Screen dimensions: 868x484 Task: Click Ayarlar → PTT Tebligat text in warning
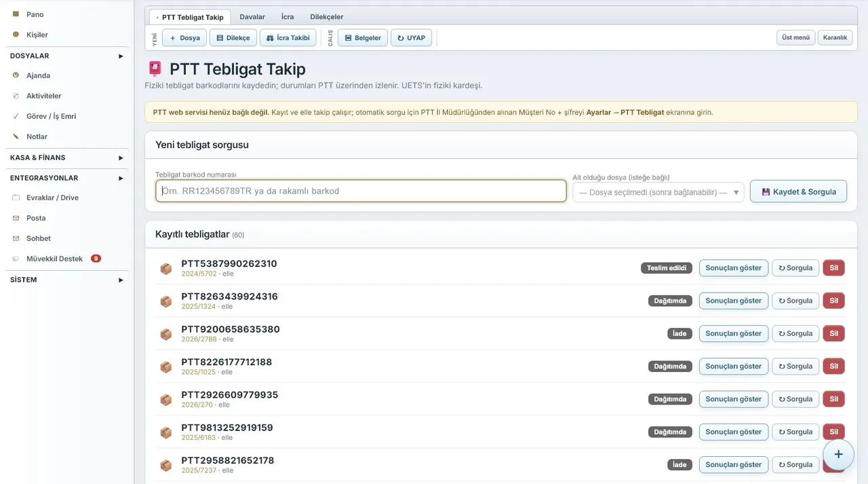625,112
